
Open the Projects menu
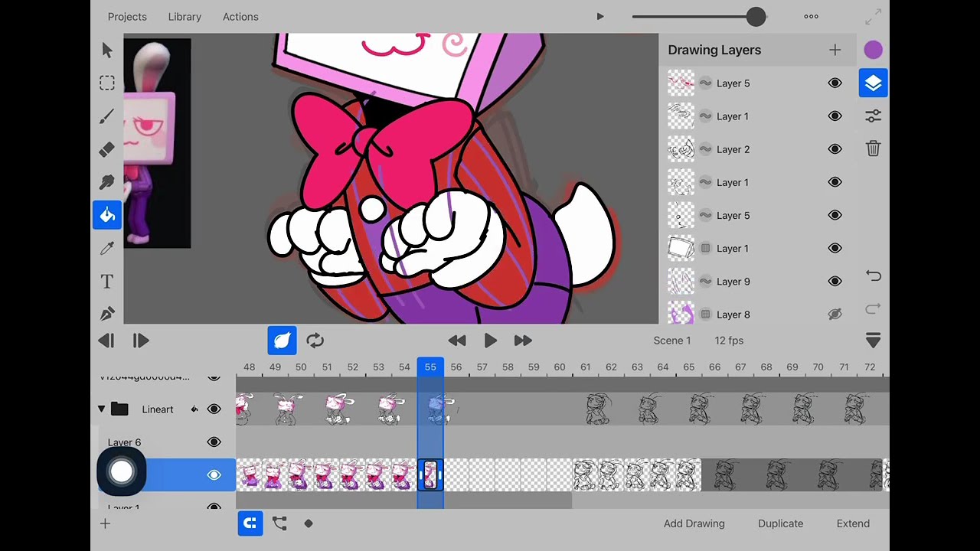point(127,16)
